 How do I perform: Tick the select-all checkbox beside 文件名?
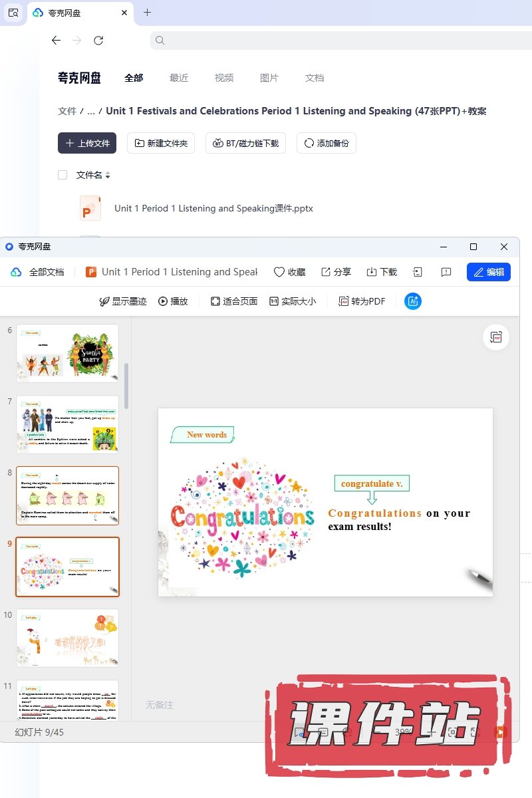pyautogui.click(x=63, y=175)
